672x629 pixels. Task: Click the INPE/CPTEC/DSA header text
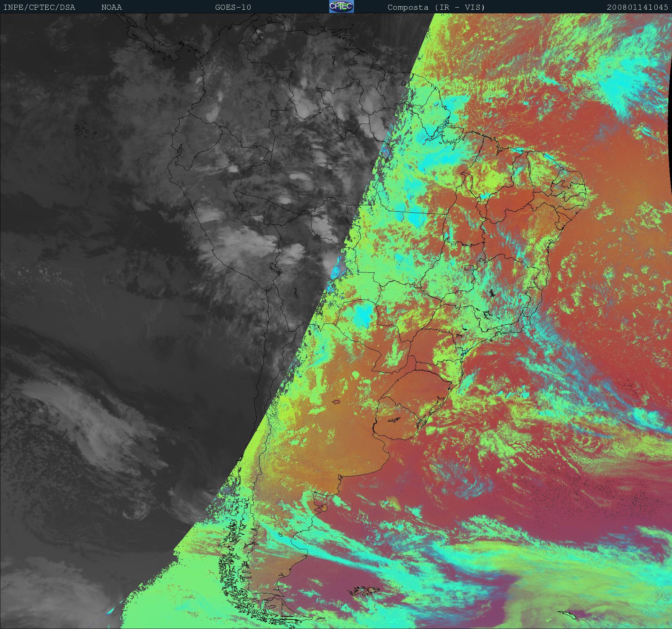point(39,7)
